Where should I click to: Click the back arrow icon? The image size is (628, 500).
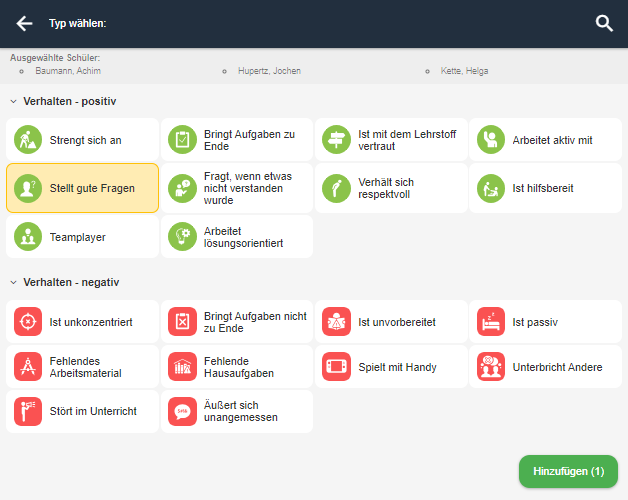(24, 24)
